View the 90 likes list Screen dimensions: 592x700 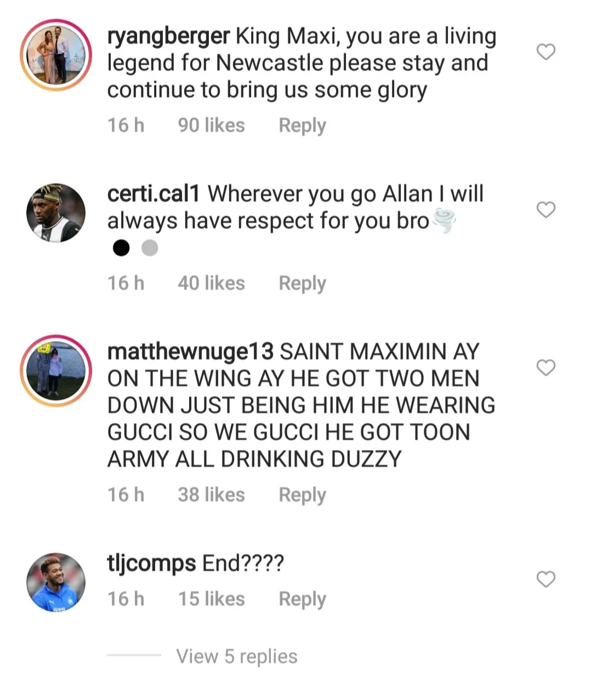211,125
